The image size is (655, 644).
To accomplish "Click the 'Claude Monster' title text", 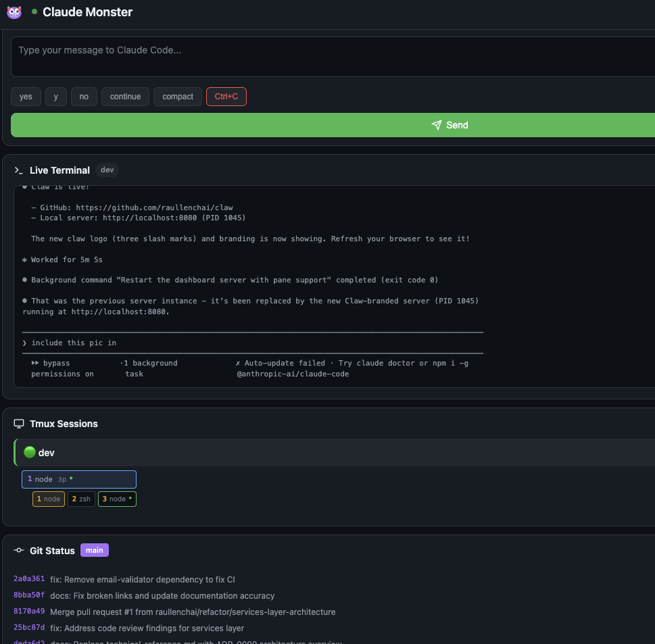I will point(87,12).
